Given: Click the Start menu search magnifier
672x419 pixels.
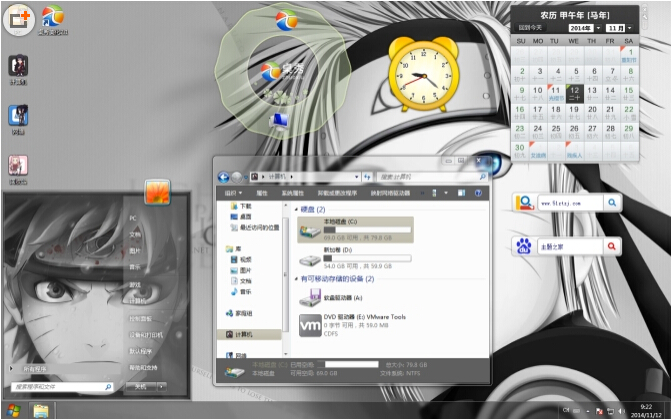Looking at the screenshot, I should (108, 387).
